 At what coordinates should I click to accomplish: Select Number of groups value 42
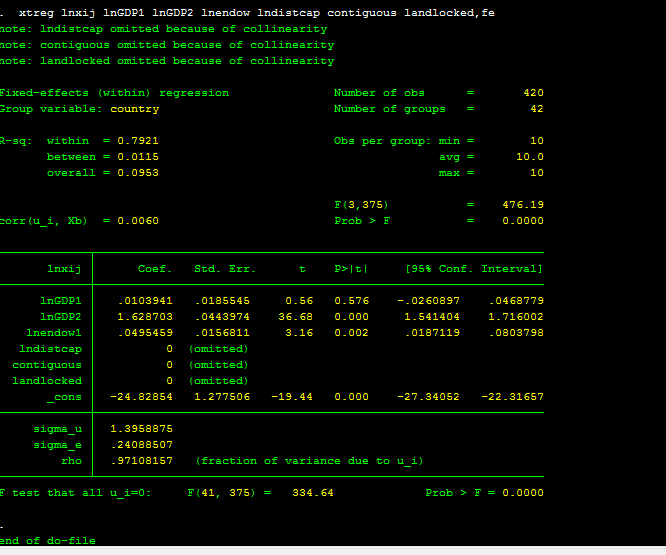pyautogui.click(x=537, y=109)
